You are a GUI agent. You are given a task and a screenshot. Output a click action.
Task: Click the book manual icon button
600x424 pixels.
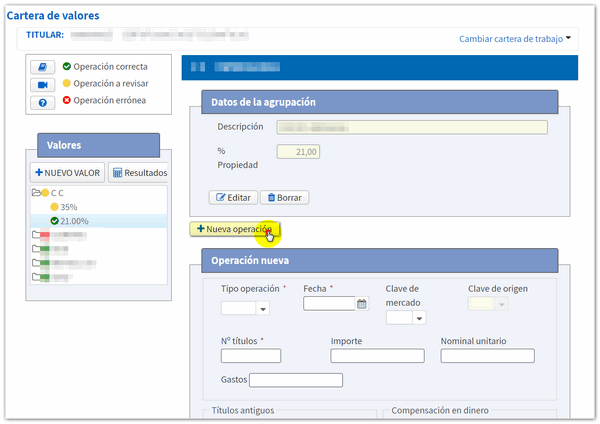click(44, 67)
